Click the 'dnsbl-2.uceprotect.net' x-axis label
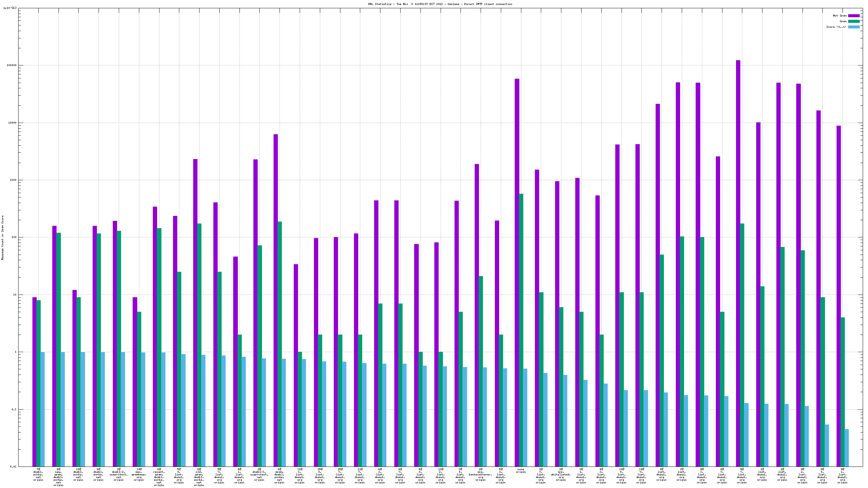Image resolution: width=868 pixels, height=488 pixels. [119, 474]
